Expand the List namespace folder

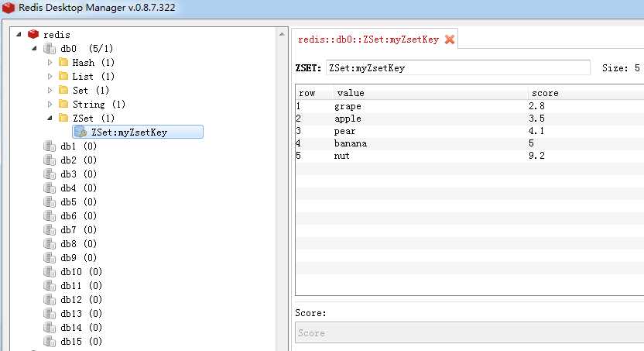(x=50, y=77)
